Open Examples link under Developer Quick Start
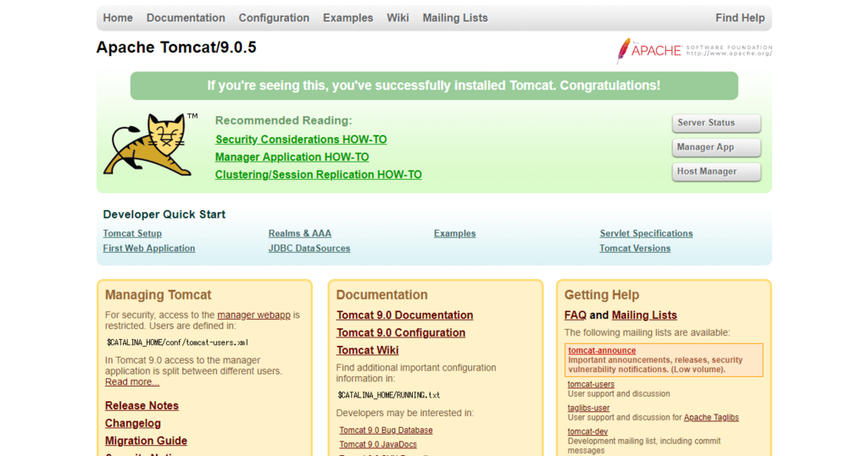 coord(454,234)
